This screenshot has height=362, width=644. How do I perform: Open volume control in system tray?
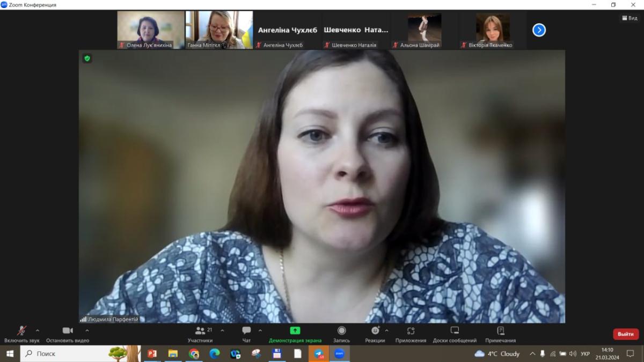click(573, 354)
